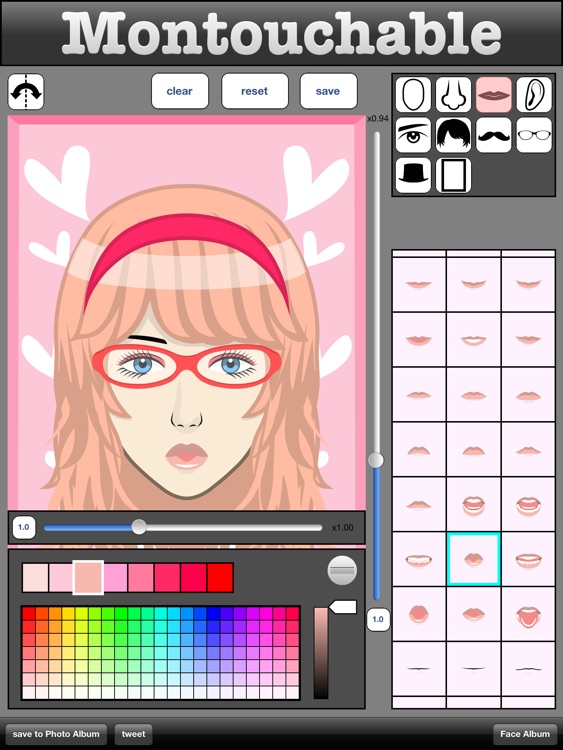
Task: Click the brightness gradient slider handle
Action: 343,607
